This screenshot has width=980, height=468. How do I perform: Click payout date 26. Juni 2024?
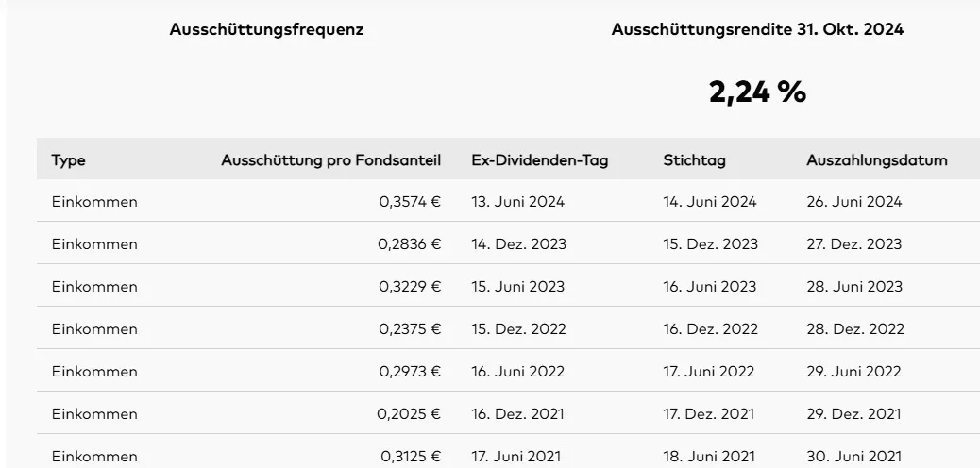coord(854,202)
